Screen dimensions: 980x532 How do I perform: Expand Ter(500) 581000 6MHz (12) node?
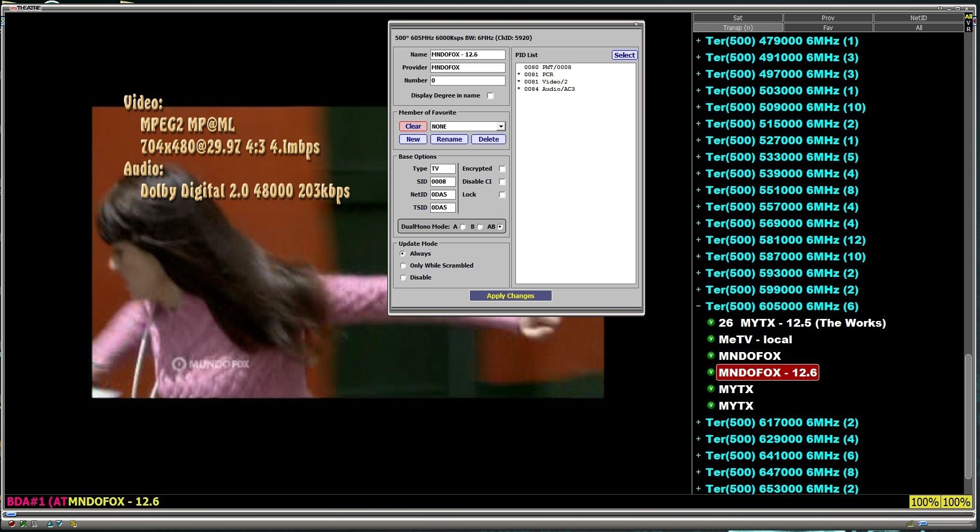point(698,240)
